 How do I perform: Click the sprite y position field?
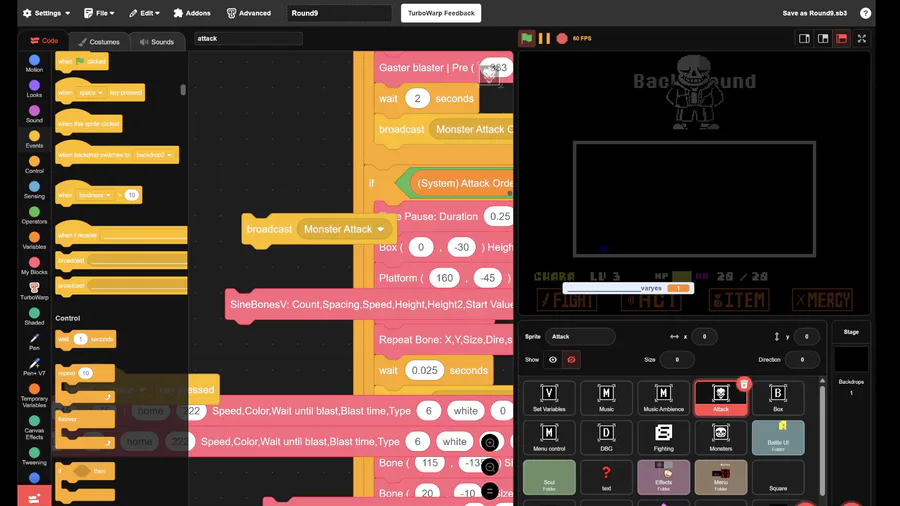coord(806,337)
